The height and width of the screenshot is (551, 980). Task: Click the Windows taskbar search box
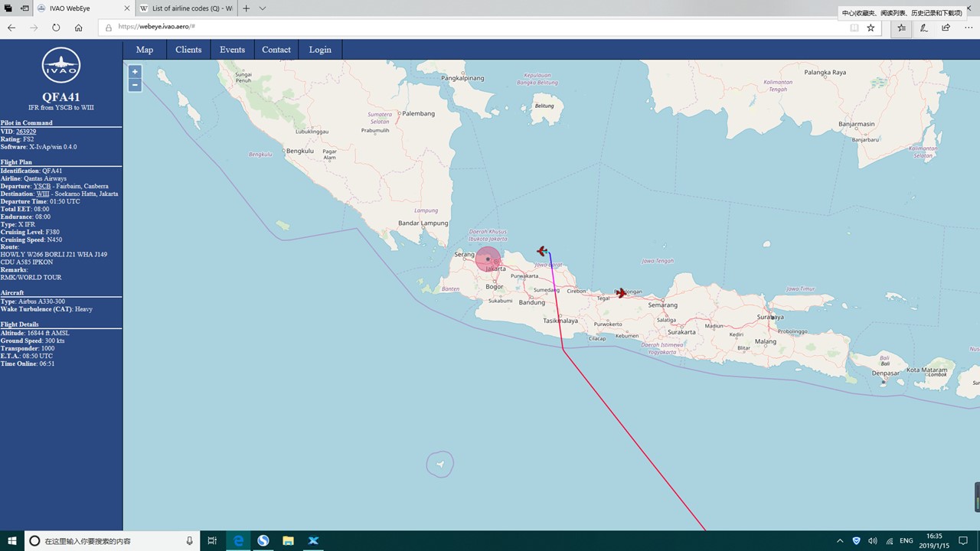[x=113, y=540]
